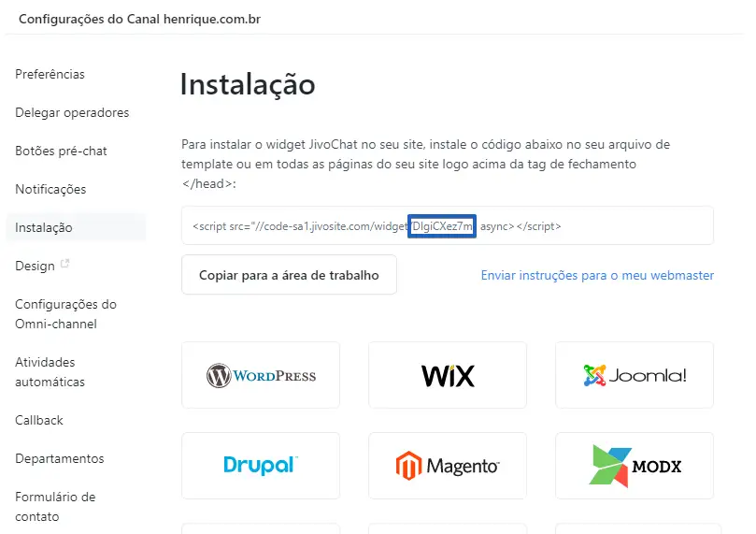Select Instalação in the sidebar
The height and width of the screenshot is (534, 756).
(76, 227)
